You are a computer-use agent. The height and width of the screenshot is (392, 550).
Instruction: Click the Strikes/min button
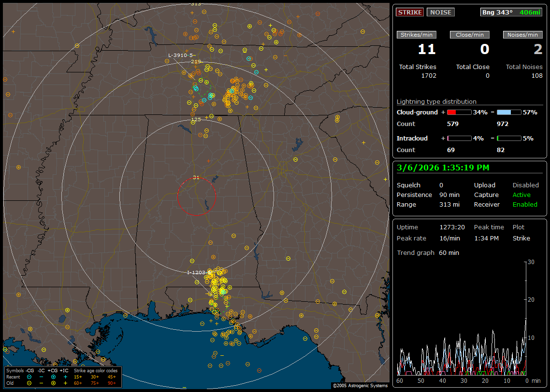[x=417, y=35]
